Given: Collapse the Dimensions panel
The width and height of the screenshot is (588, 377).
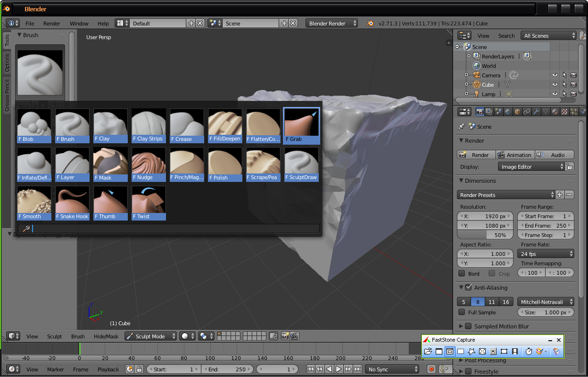Looking at the screenshot, I should pyautogui.click(x=462, y=180).
